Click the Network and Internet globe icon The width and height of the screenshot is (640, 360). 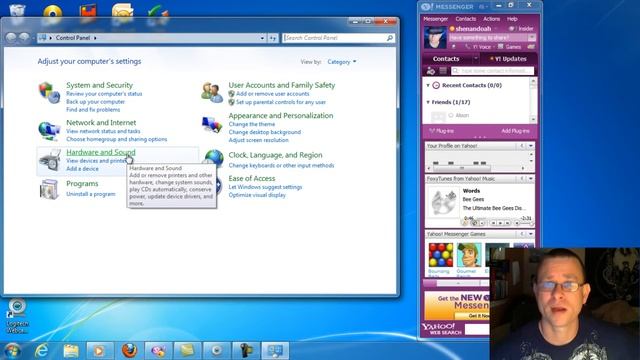[49, 131]
